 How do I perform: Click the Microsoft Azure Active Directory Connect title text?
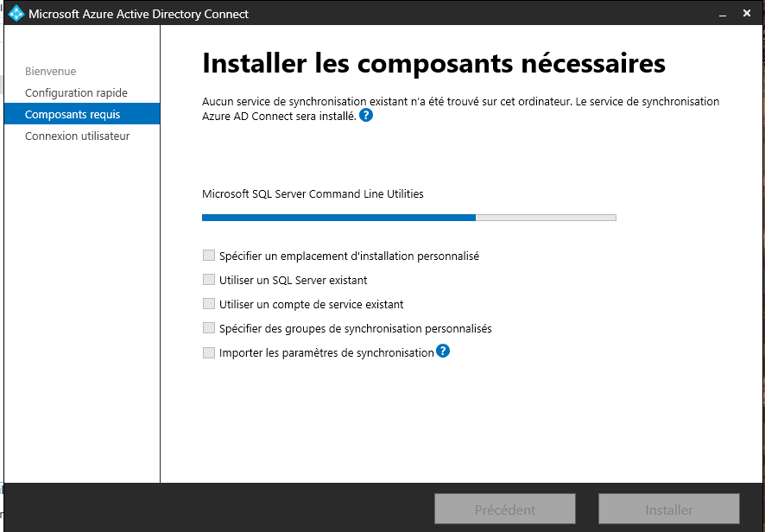pyautogui.click(x=138, y=14)
